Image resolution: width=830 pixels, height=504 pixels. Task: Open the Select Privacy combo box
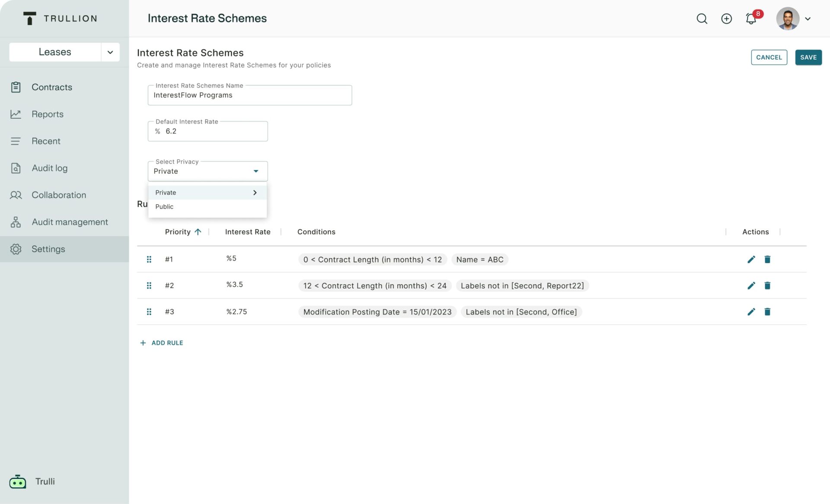208,171
